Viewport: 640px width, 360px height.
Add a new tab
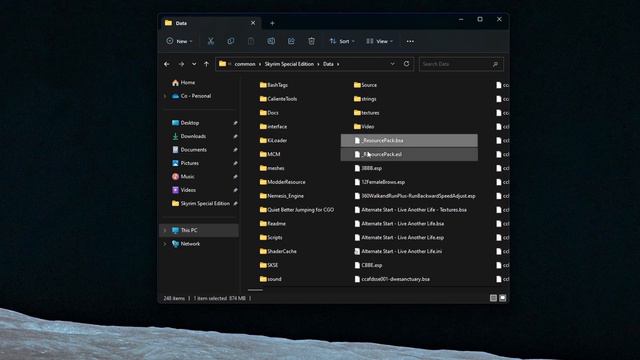272,23
